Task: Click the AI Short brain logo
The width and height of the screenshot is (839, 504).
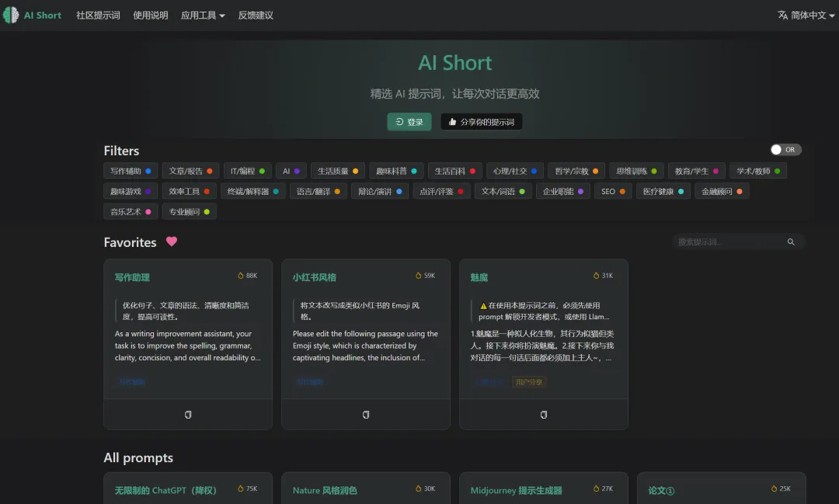Action: click(x=11, y=15)
